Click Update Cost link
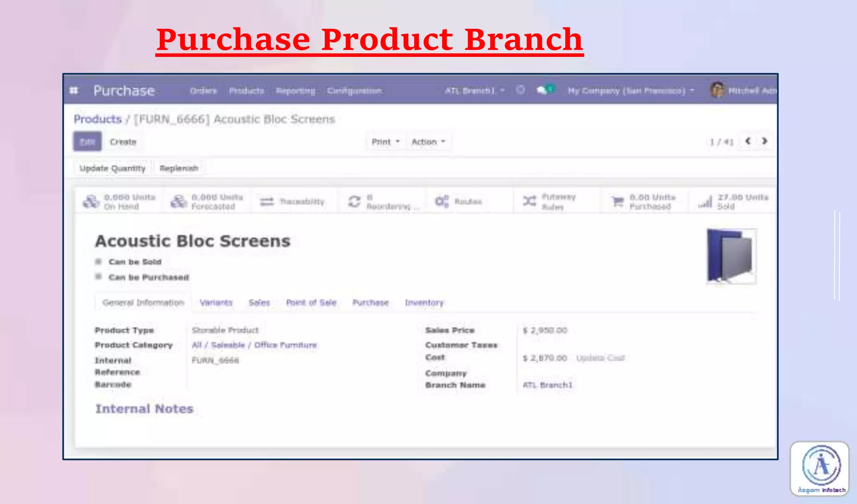The image size is (857, 504). click(600, 358)
